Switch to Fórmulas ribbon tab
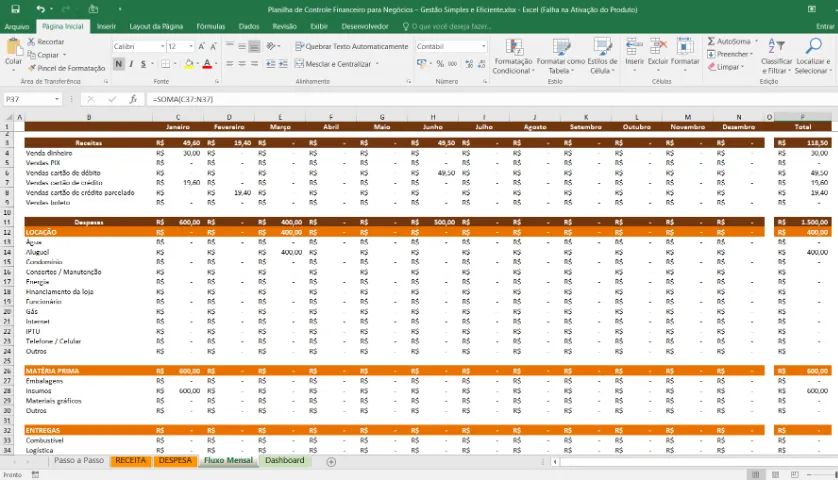The width and height of the screenshot is (838, 480). coord(211,26)
